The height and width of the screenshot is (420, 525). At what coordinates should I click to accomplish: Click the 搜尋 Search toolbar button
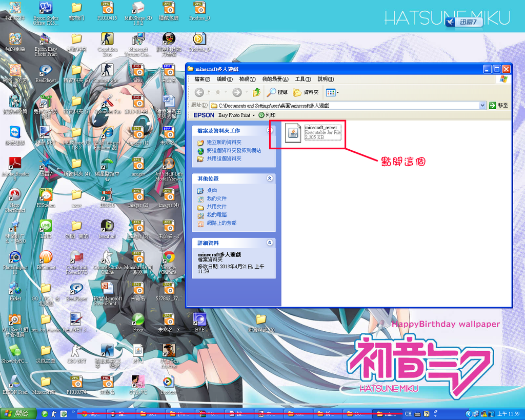[x=277, y=92]
